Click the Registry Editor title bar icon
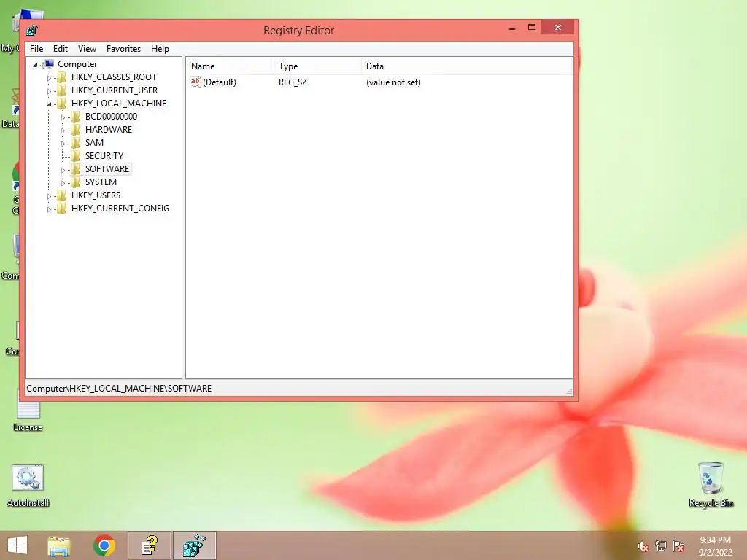The image size is (747, 560). click(x=32, y=31)
